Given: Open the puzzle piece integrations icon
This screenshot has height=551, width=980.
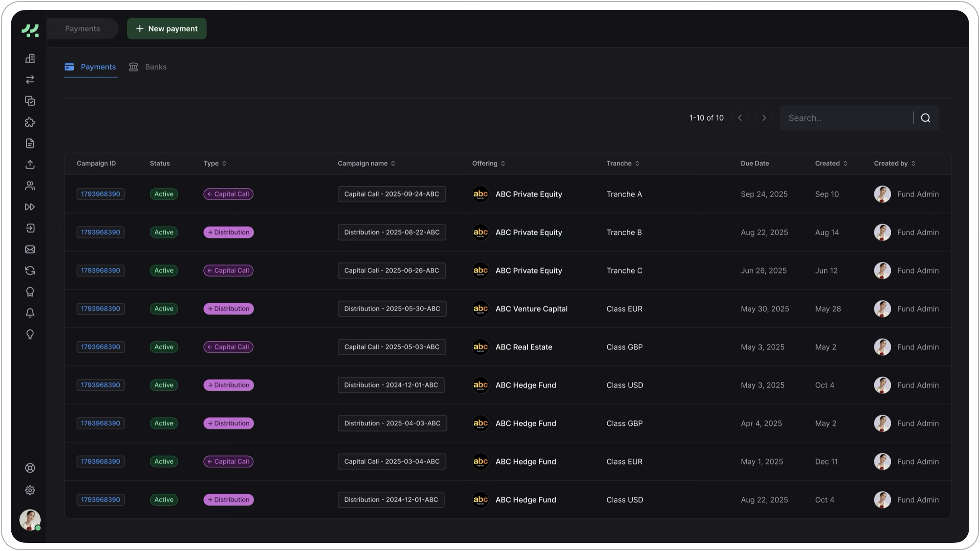Looking at the screenshot, I should point(30,122).
